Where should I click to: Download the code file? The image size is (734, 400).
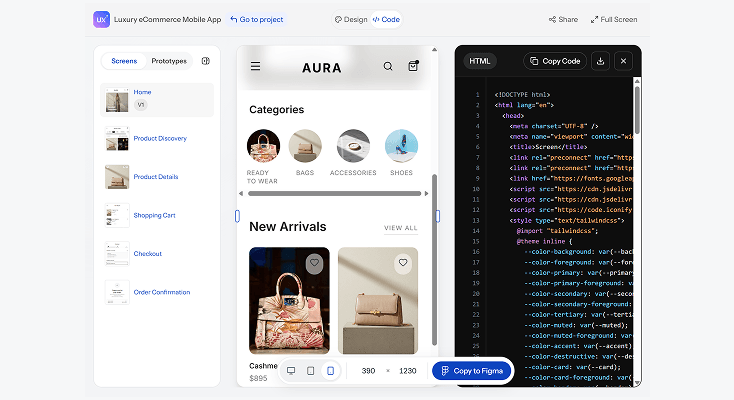click(x=601, y=61)
